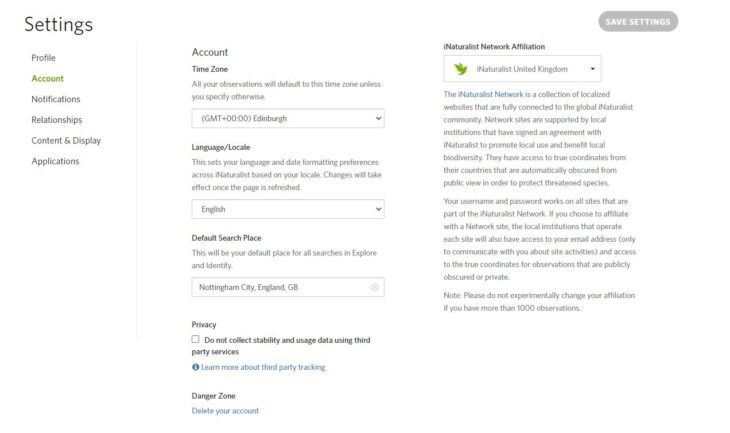The image size is (730, 433).
Task: Open the Time Zone dropdown
Action: [x=288, y=118]
